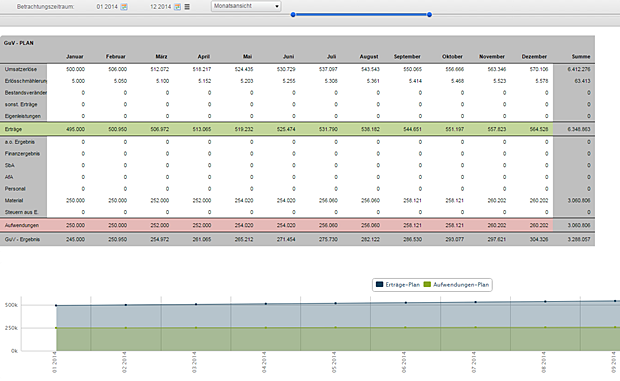Toggle Aufwendungen-Plan series in chart legend
Viewport: 620px width, 381px height.
pos(456,285)
